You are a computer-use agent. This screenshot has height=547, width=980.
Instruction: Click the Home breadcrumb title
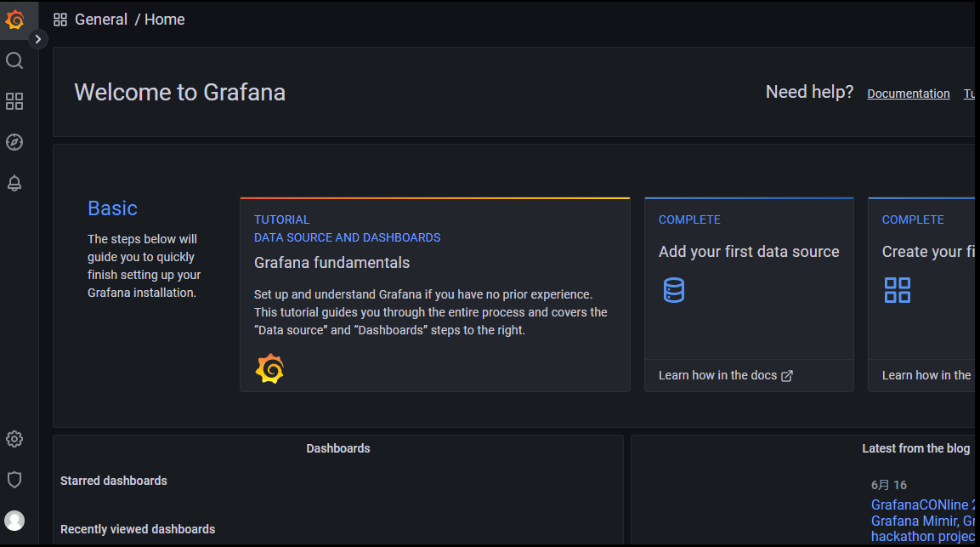[164, 20]
